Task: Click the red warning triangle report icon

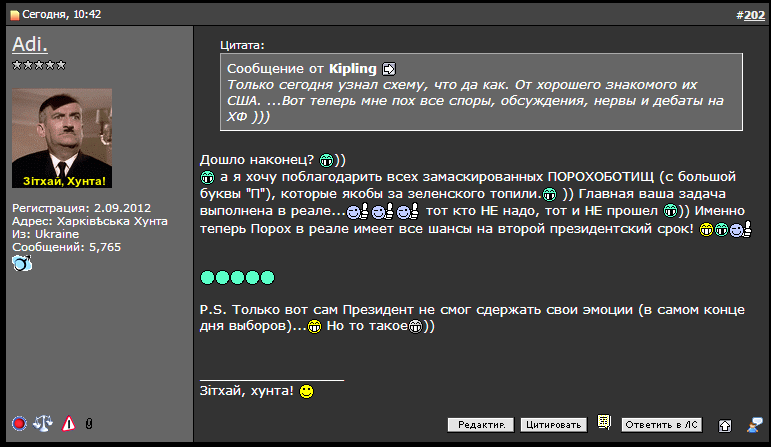Action: [x=68, y=423]
